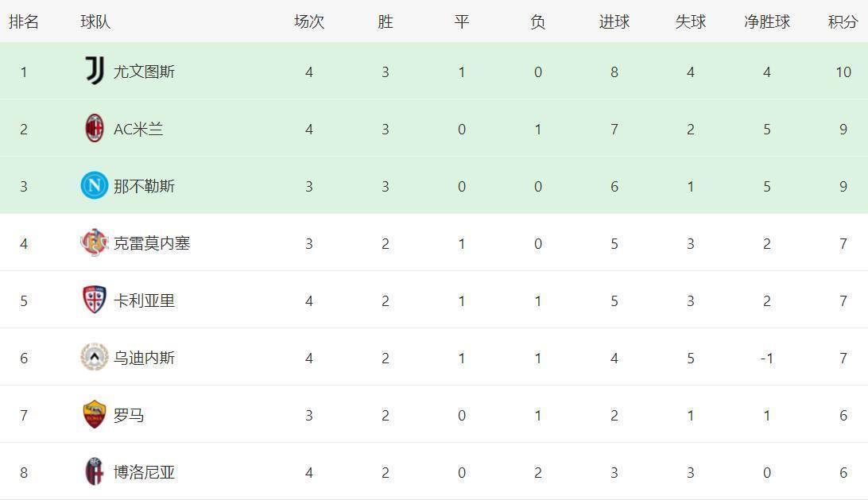Select the 那不勒斯 team name
The width and height of the screenshot is (868, 500).
click(144, 186)
